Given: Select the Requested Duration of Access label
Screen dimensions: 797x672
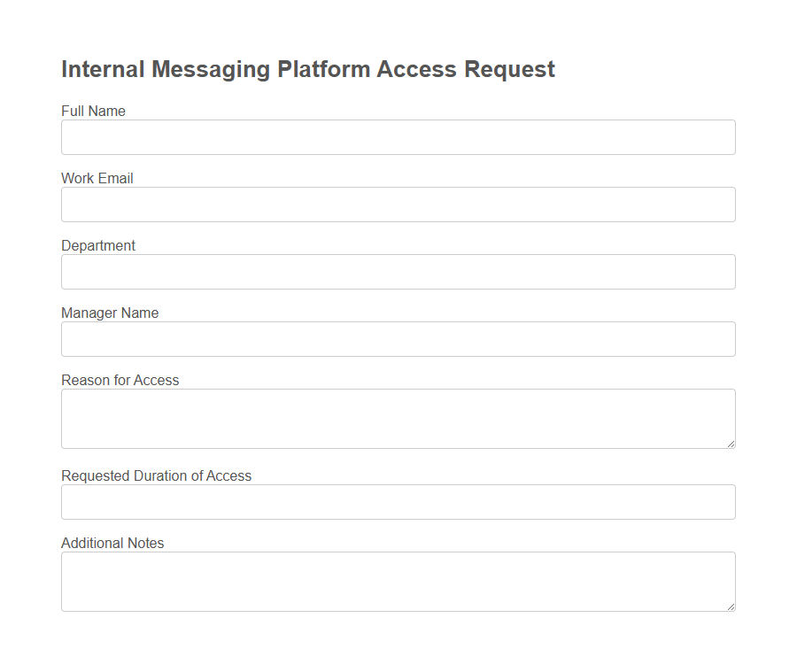Looking at the screenshot, I should [157, 475].
